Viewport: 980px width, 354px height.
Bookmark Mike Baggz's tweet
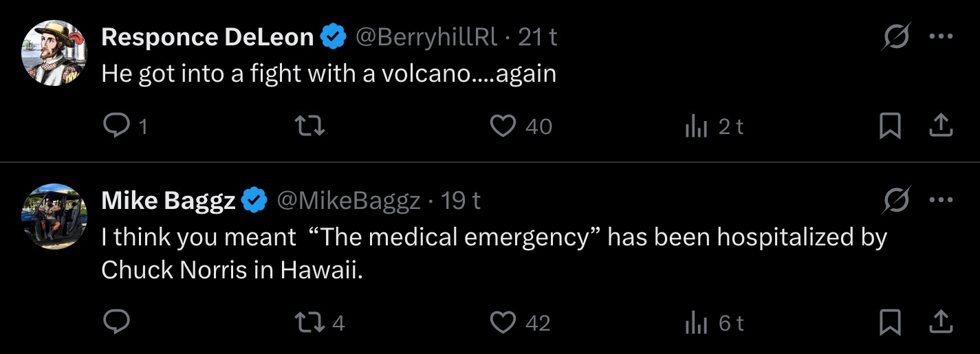point(891,322)
